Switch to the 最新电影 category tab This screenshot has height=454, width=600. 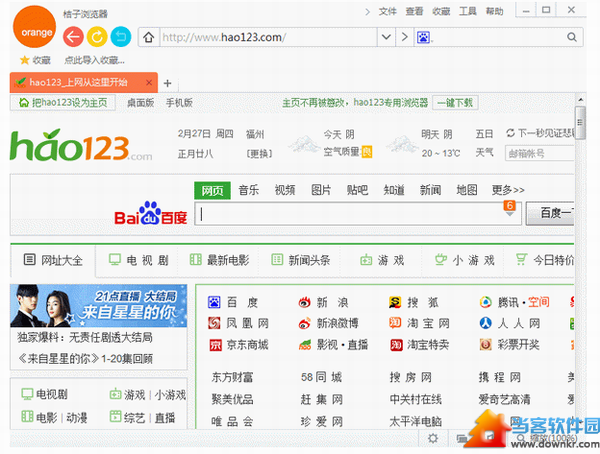click(x=219, y=260)
